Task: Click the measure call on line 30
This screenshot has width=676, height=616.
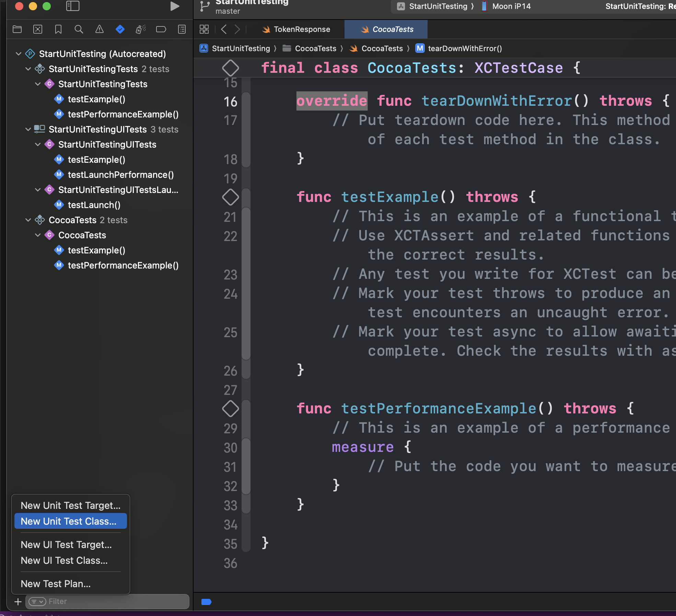Action: click(363, 447)
